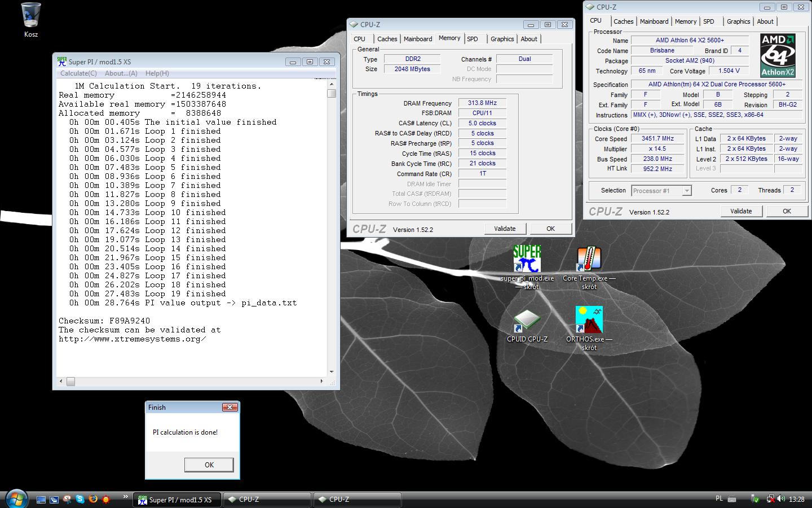Expand hidden quick launch icons chevron
Screen dimensions: 812x508
tap(125, 497)
